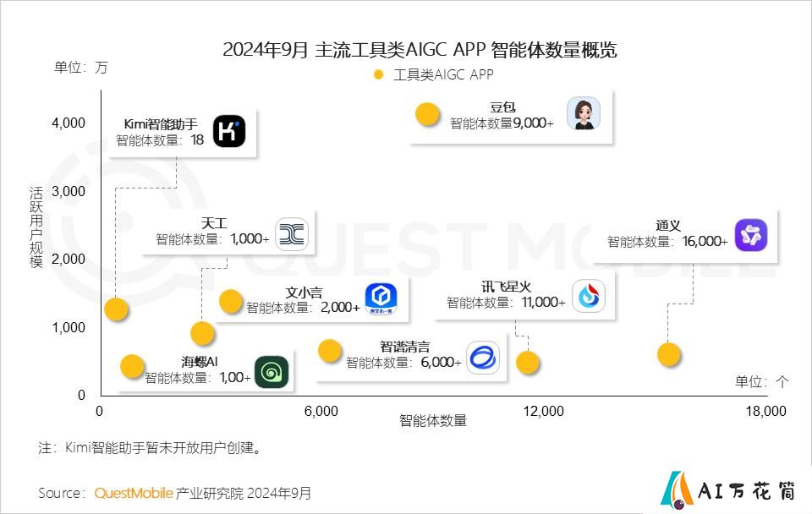Click the 4,000 y-axis tick label
812x514 pixels.
(x=69, y=123)
